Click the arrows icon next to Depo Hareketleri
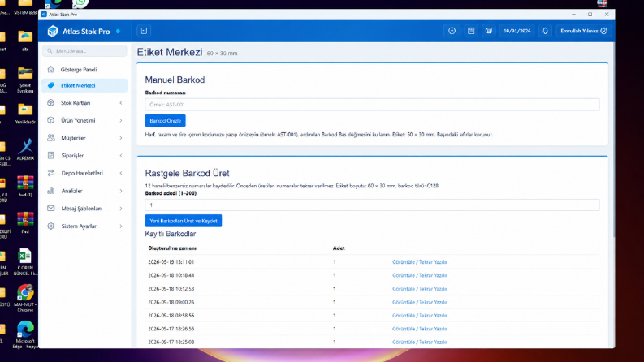 coord(50,173)
